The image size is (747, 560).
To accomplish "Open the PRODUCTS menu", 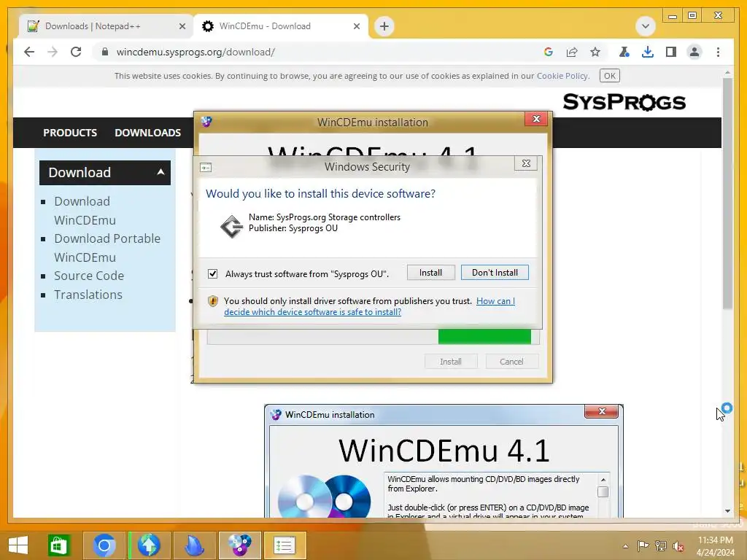I will [70, 133].
